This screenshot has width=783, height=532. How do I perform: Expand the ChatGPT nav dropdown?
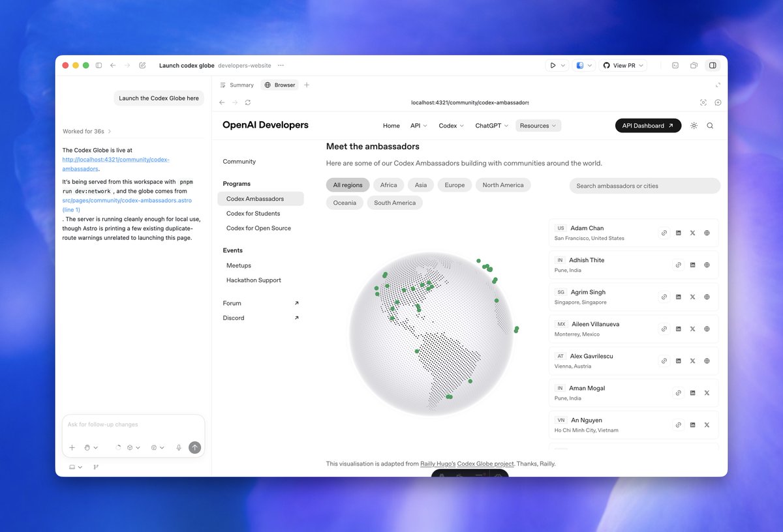point(492,126)
